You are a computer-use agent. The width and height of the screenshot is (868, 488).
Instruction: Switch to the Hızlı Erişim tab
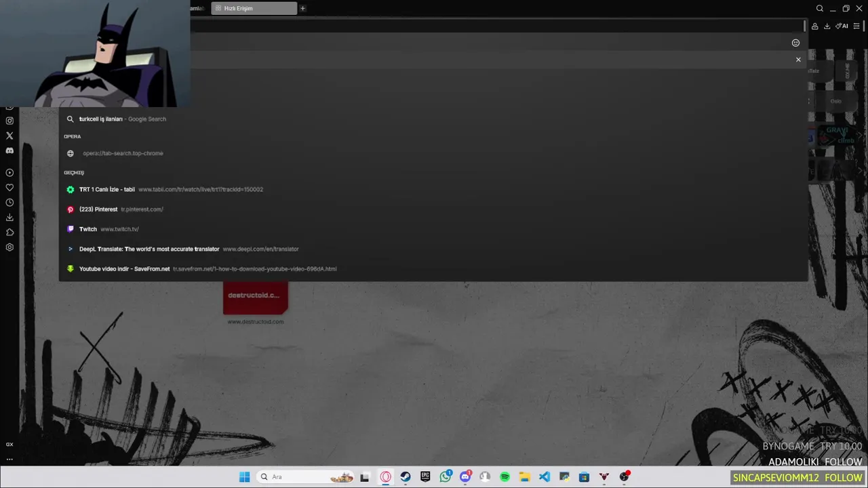click(x=254, y=9)
